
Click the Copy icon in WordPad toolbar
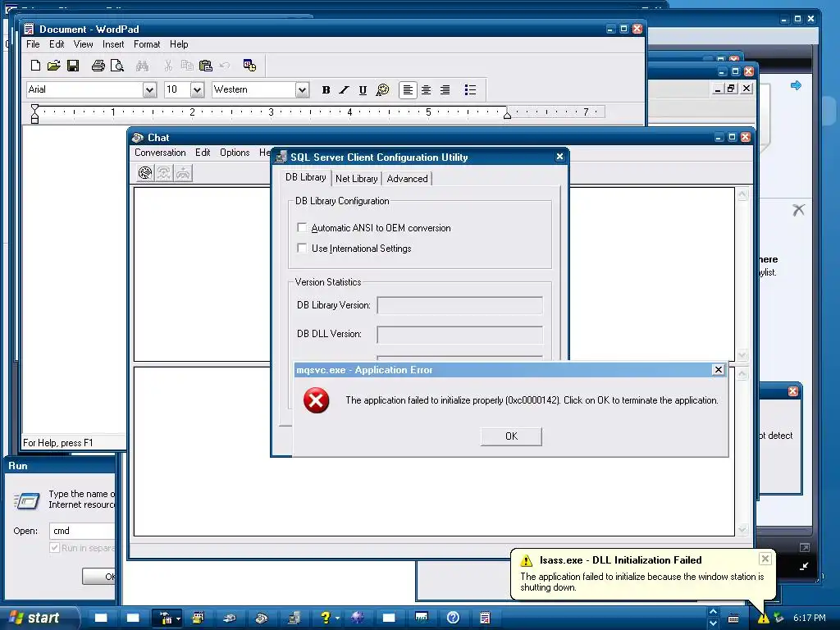pyautogui.click(x=187, y=66)
